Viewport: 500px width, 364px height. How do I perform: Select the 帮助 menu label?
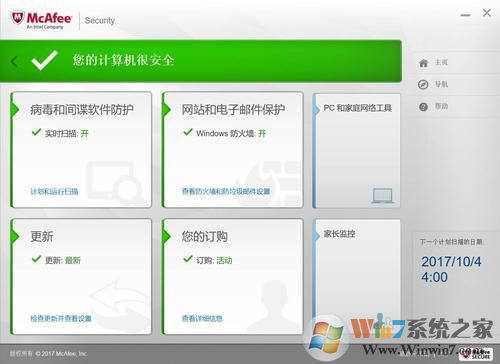(441, 106)
